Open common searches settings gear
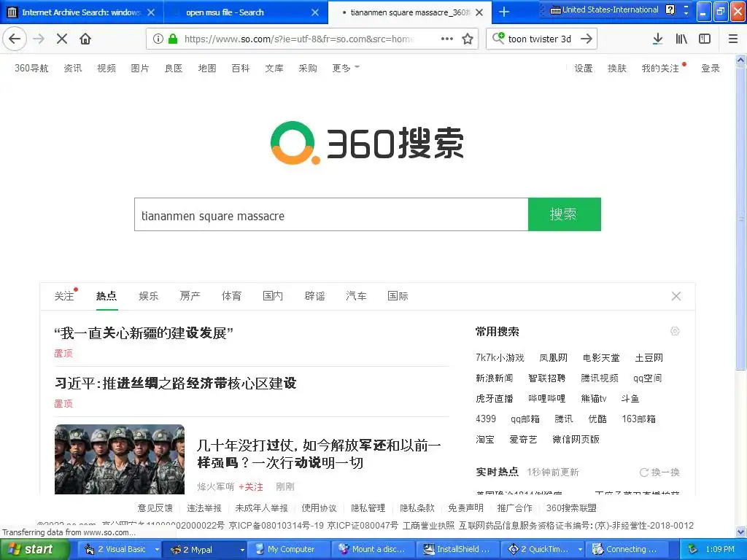Screen dimensions: 747x560 [675, 332]
